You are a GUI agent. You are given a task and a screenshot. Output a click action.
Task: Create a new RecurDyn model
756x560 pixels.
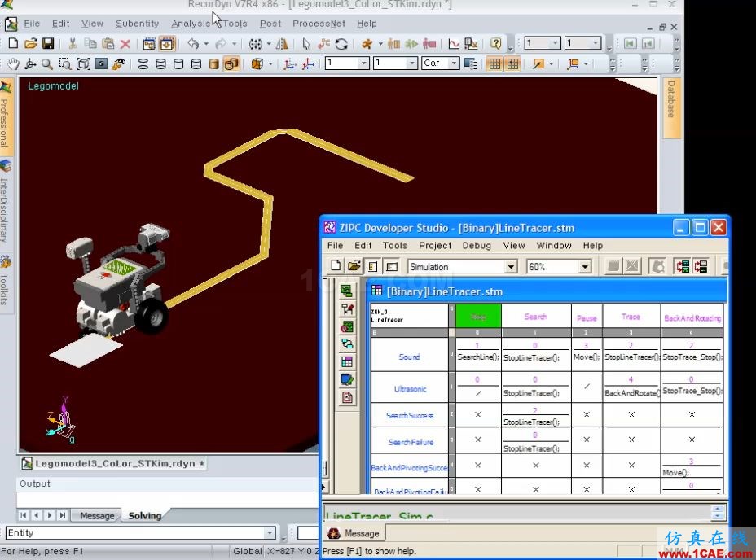(x=14, y=44)
